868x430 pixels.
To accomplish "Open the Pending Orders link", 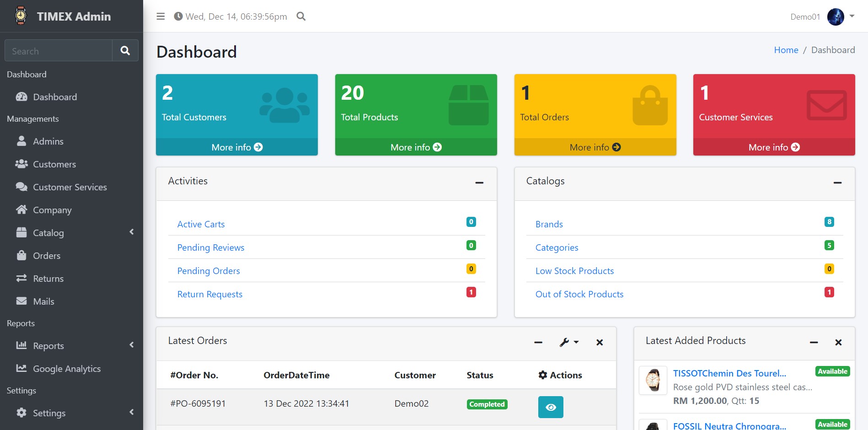I will pos(209,271).
